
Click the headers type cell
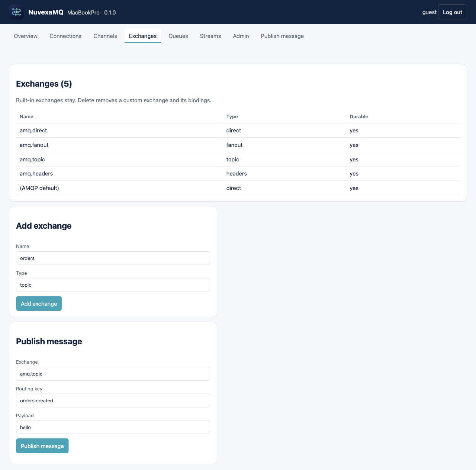(237, 174)
